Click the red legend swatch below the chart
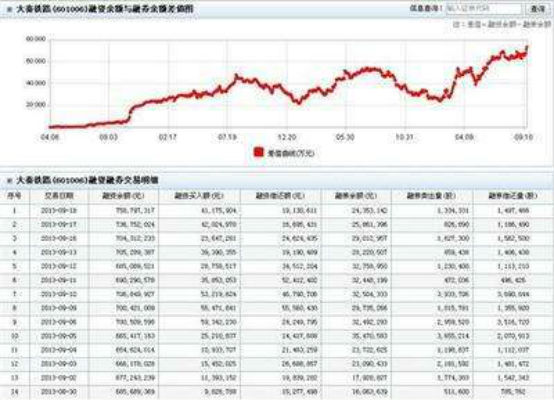 pyautogui.click(x=259, y=152)
